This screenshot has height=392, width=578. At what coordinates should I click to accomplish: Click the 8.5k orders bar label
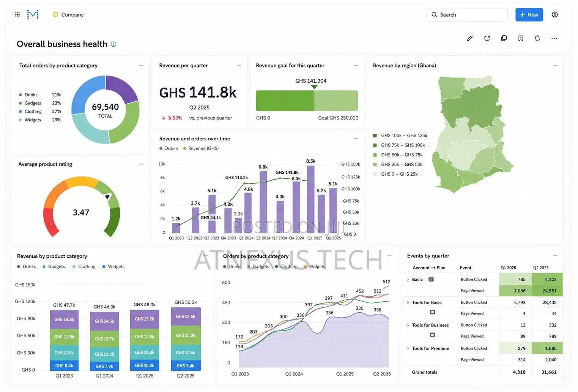point(310,161)
